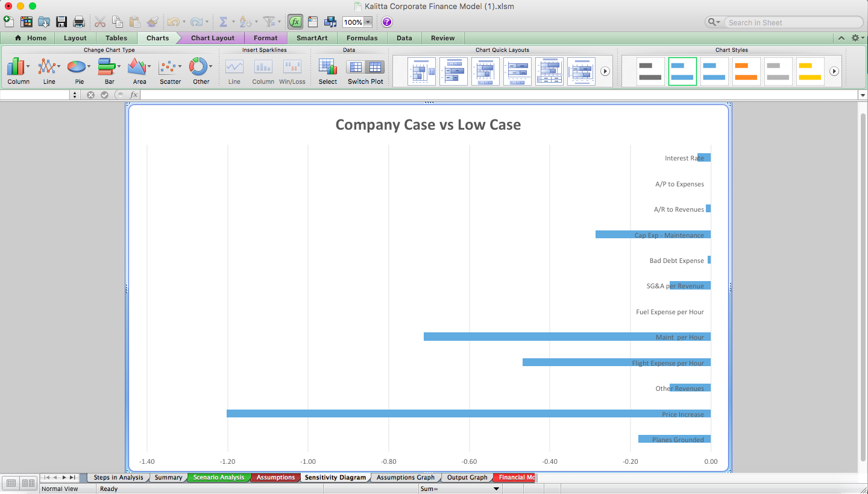
Task: Go to Summary sheet tab
Action: point(168,477)
